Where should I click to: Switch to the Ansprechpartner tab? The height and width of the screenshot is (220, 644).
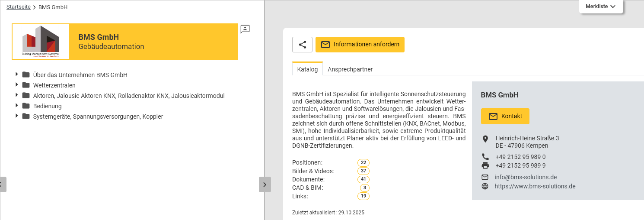click(350, 69)
